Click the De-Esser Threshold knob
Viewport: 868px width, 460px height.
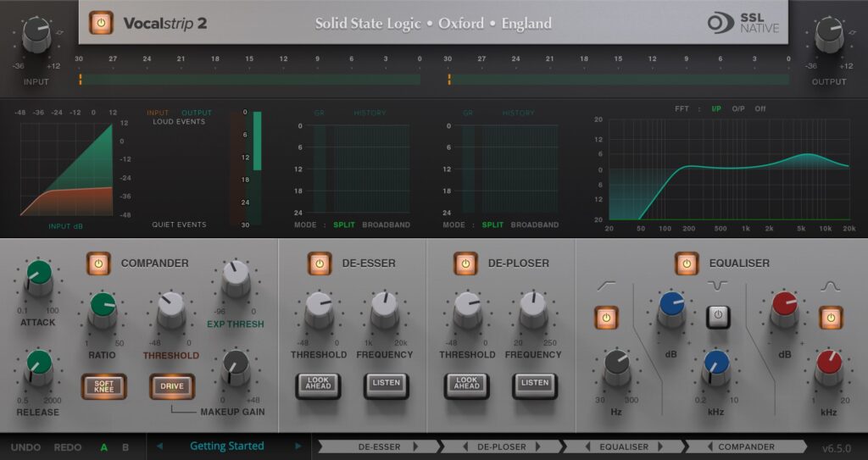pos(319,309)
